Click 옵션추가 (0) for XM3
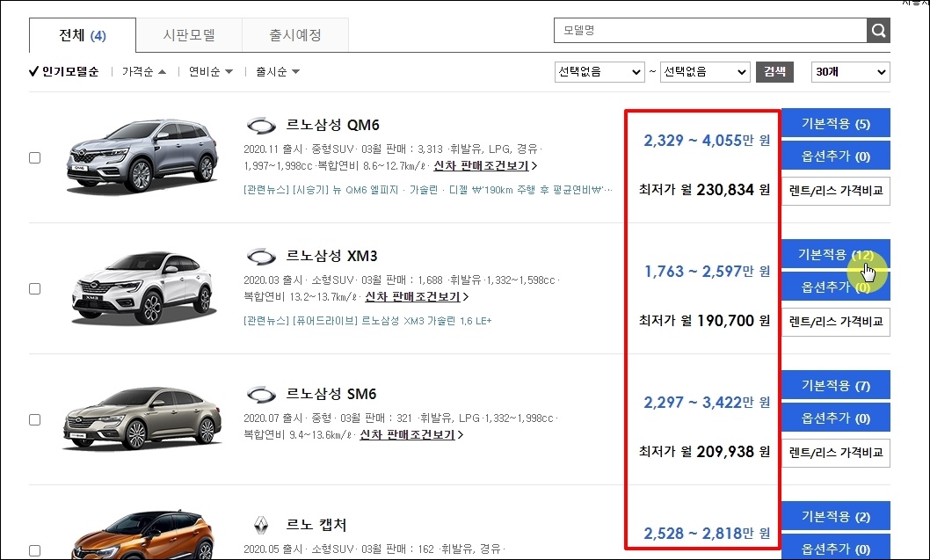The width and height of the screenshot is (930, 560). point(836,287)
